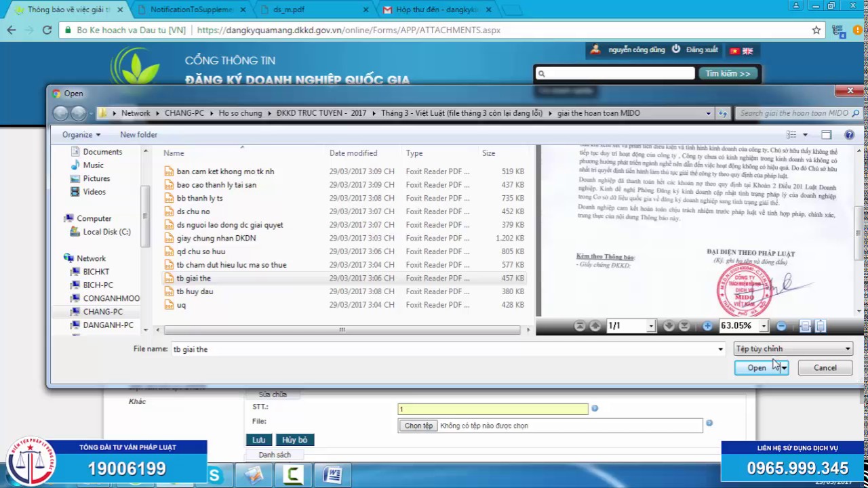Select CHANG-PC in the navigation tree

tap(102, 312)
